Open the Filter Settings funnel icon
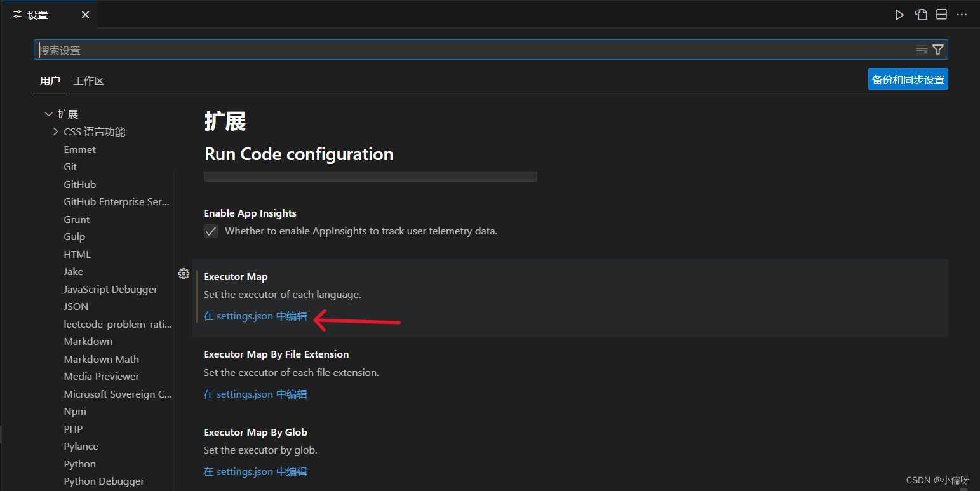 click(938, 49)
